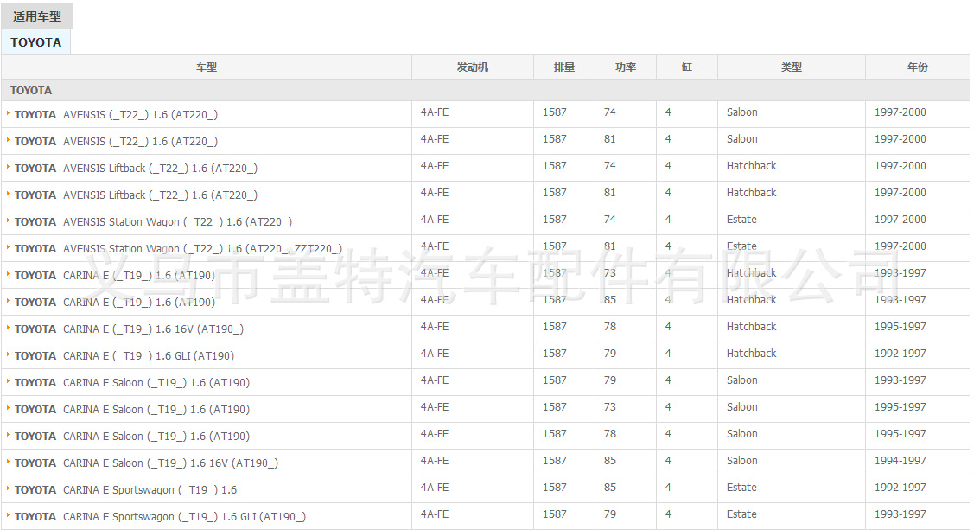The width and height of the screenshot is (980, 530).
Task: Open CARINA E (_T19_) 1.6 GLI (AT190) link
Action: (124, 356)
